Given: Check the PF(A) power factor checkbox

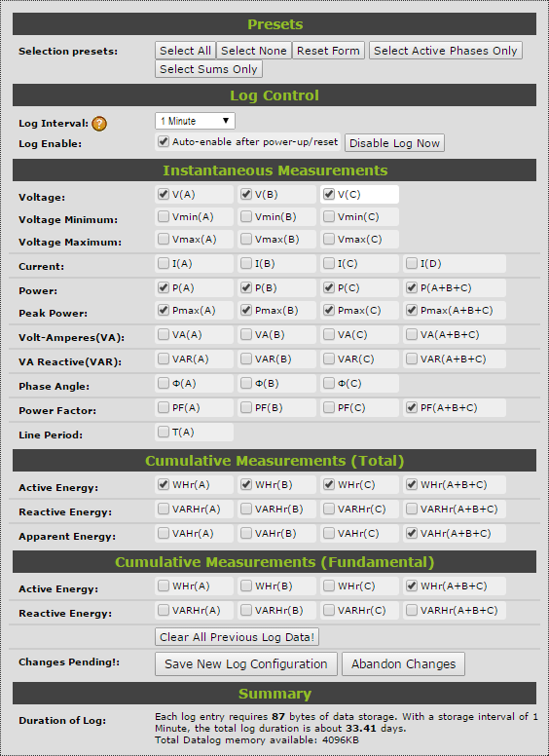Looking at the screenshot, I should click(x=164, y=407).
